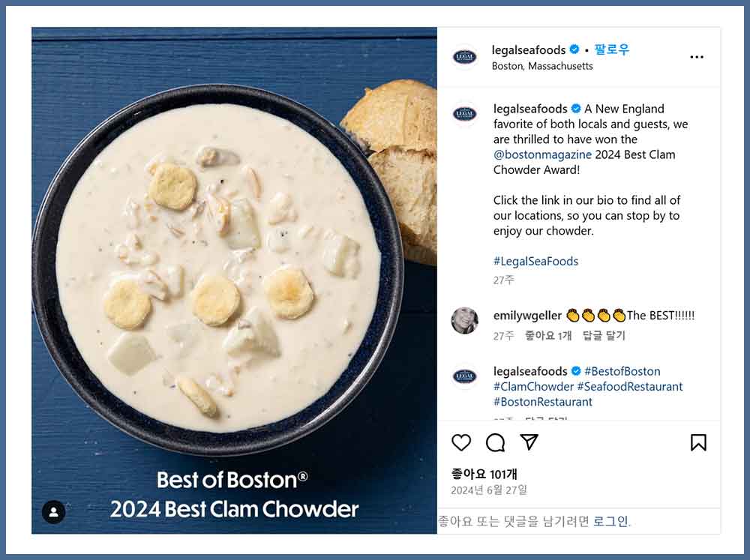The width and height of the screenshot is (750, 560).
Task: Open comments with the speech bubble icon
Action: (495, 443)
